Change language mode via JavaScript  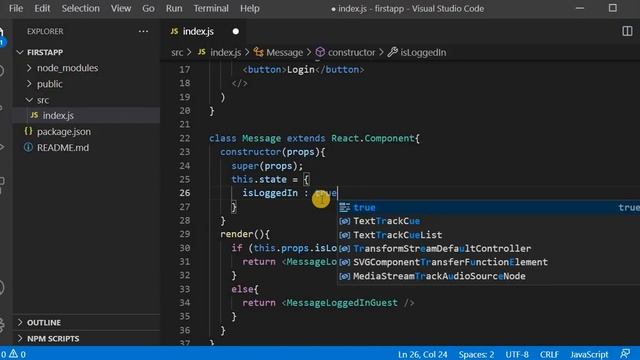tap(589, 354)
